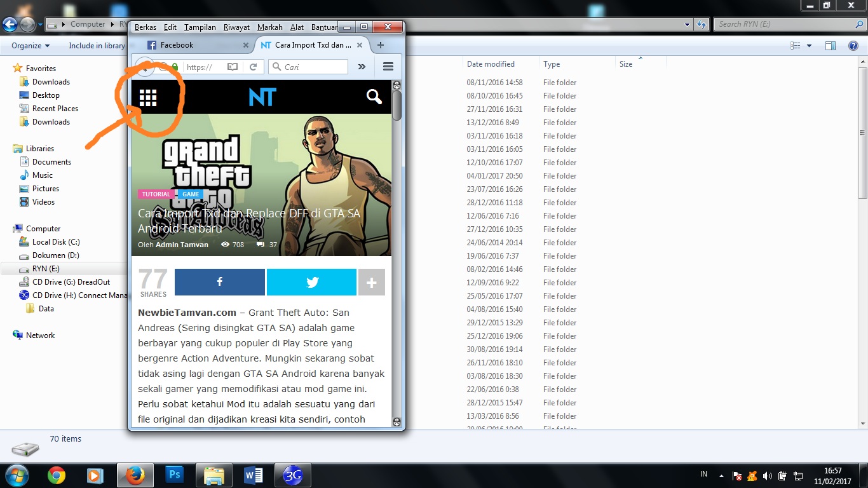The height and width of the screenshot is (488, 868).
Task: Click the Firefox page scrollbar thumb
Action: point(397,105)
